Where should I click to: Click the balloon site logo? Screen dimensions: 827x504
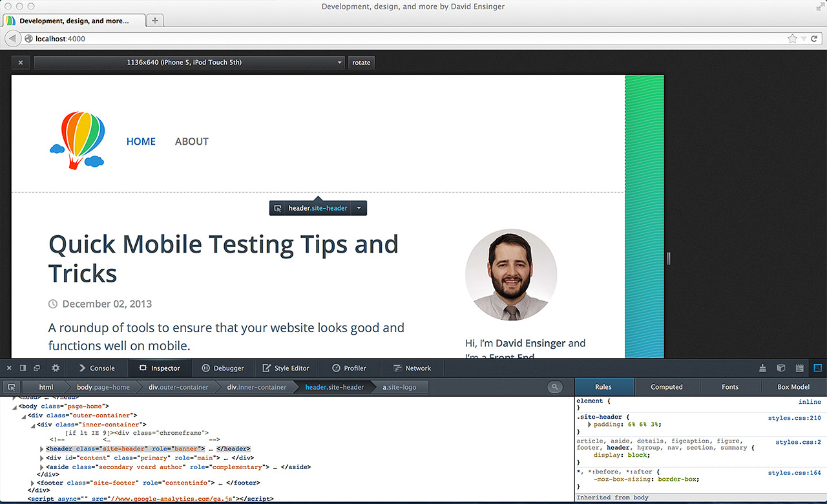77,140
